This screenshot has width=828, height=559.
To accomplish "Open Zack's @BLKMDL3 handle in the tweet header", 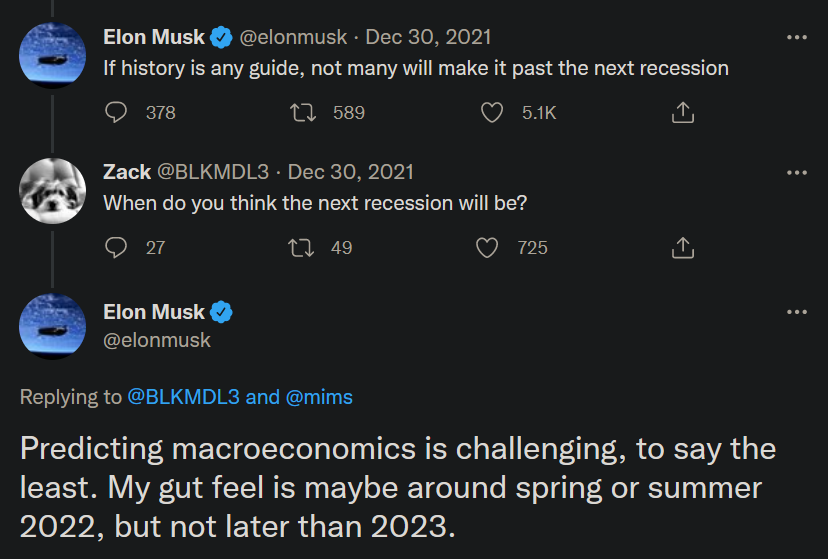I will [x=213, y=172].
